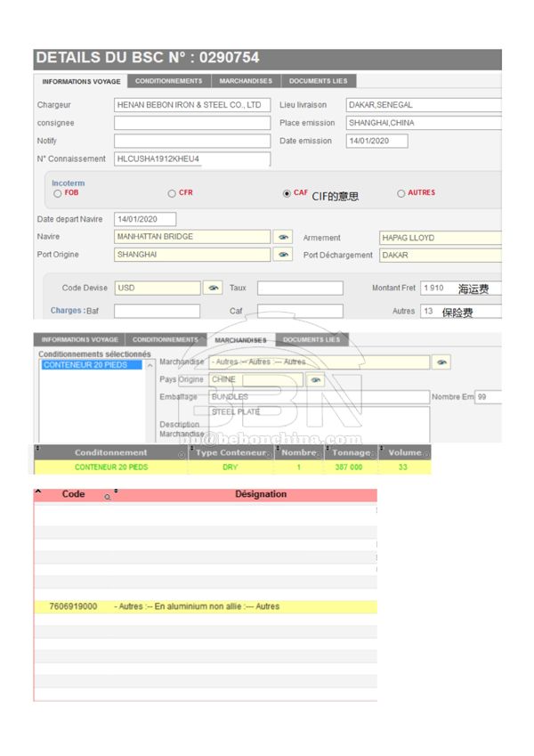Click the Emballage field BUNDLES

point(319,397)
